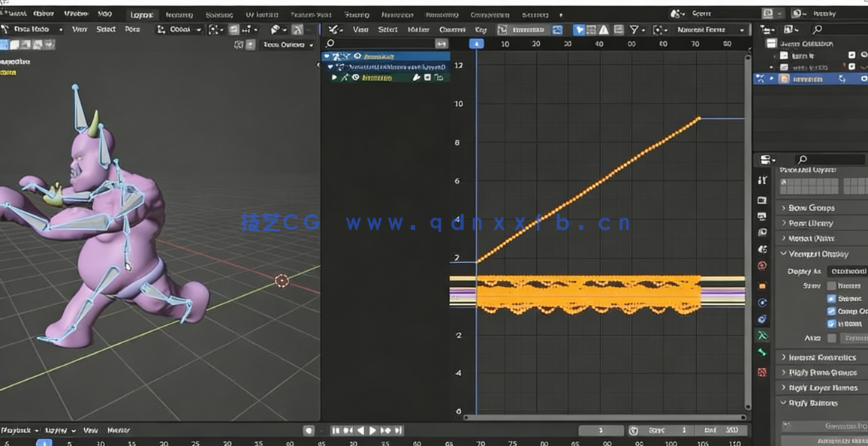Open the Graph Editor mode selector icon

333,29
